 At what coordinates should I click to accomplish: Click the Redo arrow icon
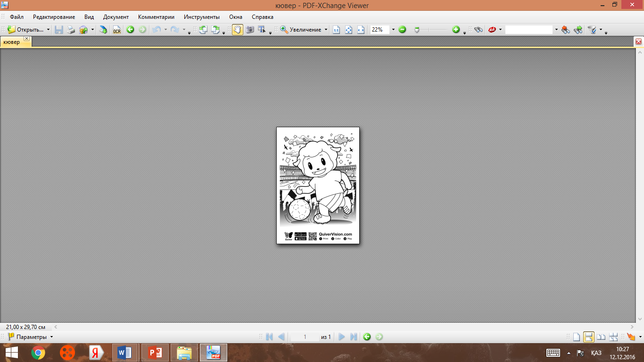[x=175, y=30]
